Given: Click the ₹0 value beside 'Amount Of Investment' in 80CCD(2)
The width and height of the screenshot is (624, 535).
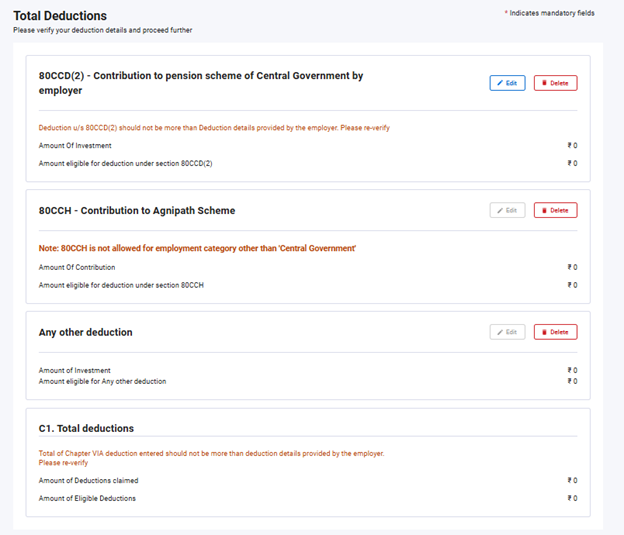Looking at the screenshot, I should (x=572, y=146).
